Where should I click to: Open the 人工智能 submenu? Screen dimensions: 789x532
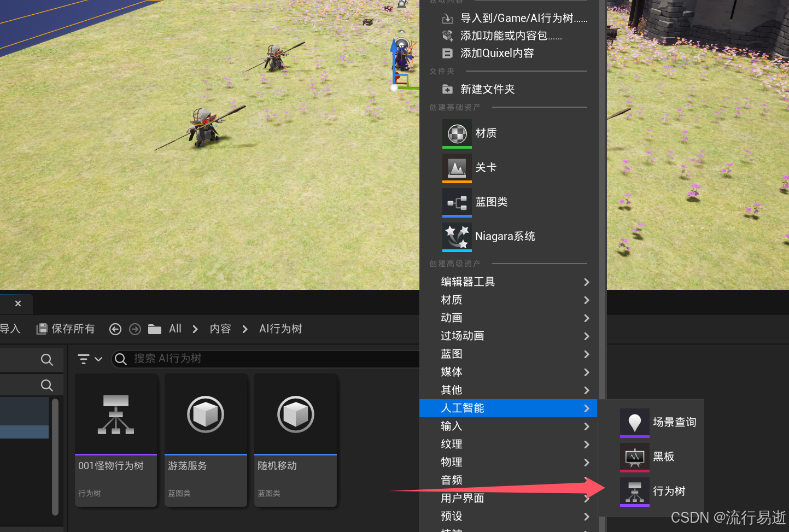(509, 408)
